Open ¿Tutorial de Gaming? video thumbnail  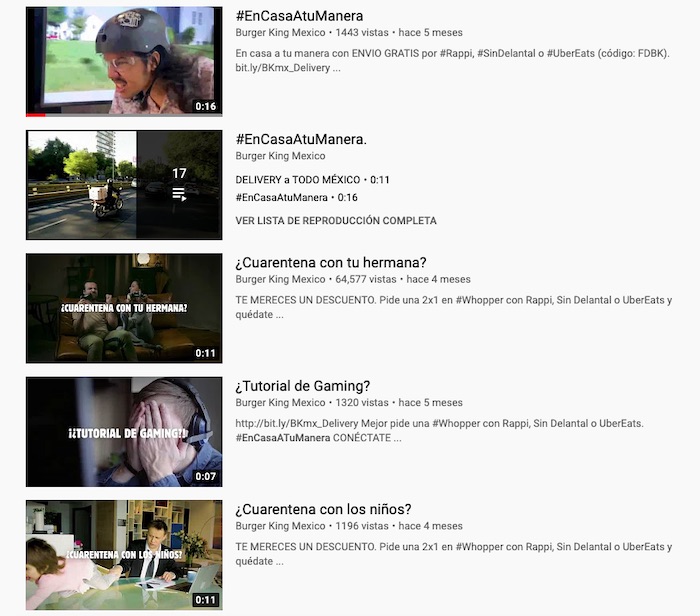(124, 431)
